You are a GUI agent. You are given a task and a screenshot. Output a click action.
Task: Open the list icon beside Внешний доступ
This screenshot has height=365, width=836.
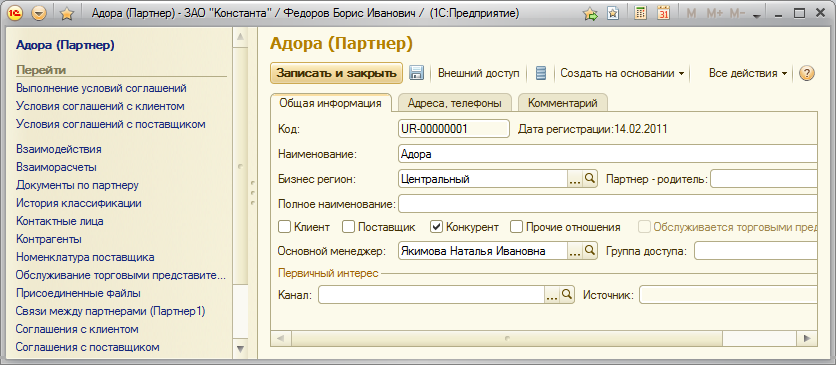click(x=541, y=73)
